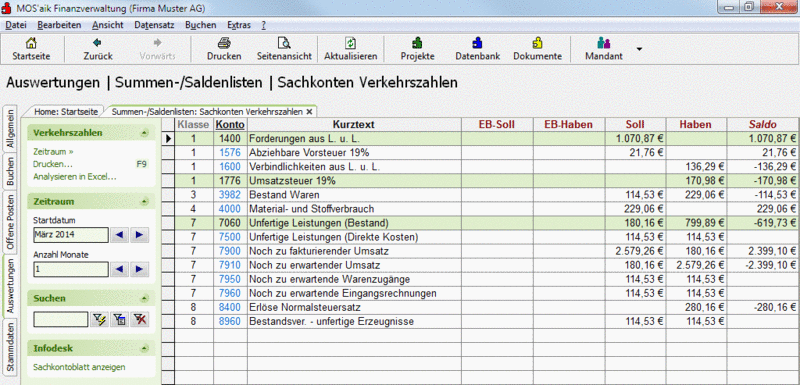The width and height of the screenshot is (800, 385).
Task: Increase Startdatum with right arrow
Action: coord(139,235)
